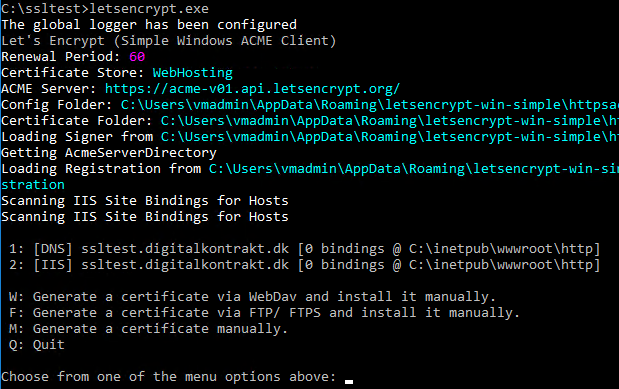Click the letsencrypt.exe command text
This screenshot has width=619, height=389.
(149, 8)
